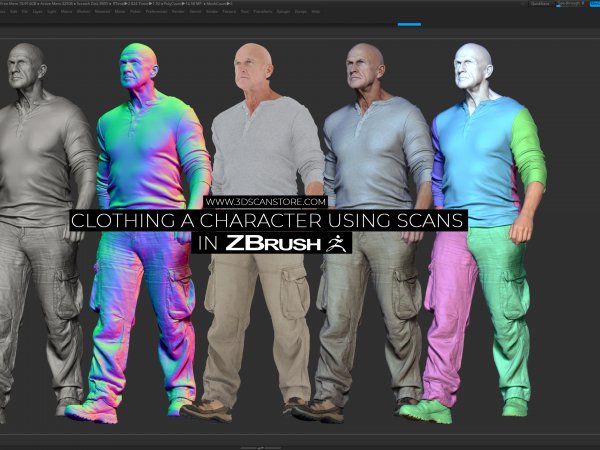Open the Movie menu
The width and height of the screenshot is (600, 450).
click(x=120, y=11)
